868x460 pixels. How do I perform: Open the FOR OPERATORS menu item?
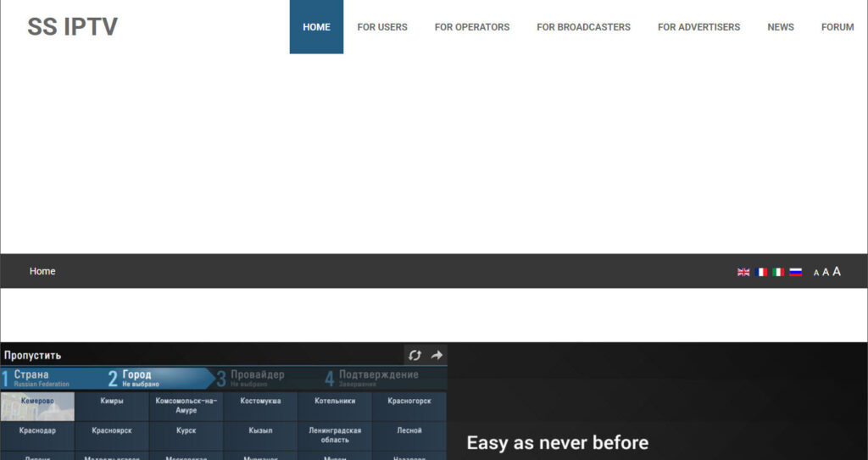[x=472, y=26]
